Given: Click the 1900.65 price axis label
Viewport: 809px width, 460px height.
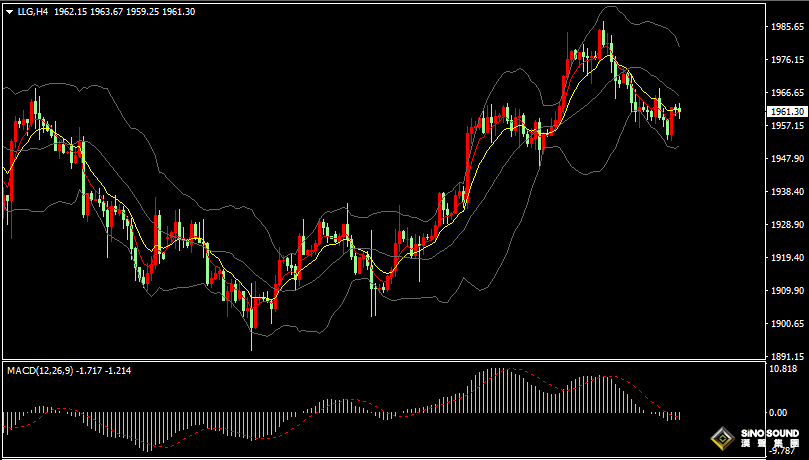Looking at the screenshot, I should coord(786,324).
